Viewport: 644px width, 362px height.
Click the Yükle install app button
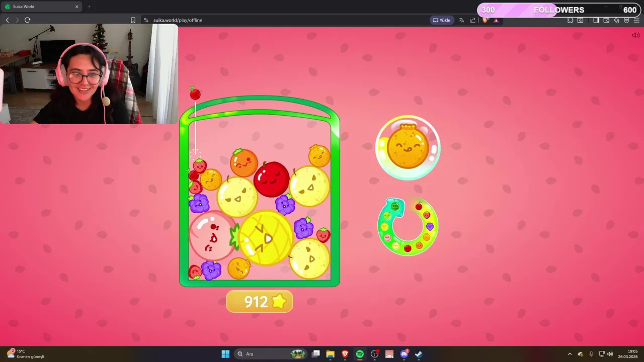click(441, 20)
